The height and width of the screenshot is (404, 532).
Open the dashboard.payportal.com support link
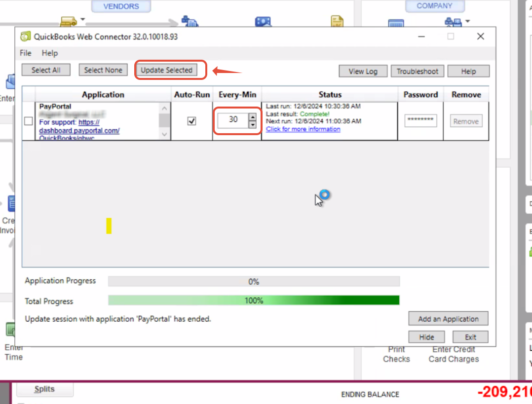click(x=79, y=131)
